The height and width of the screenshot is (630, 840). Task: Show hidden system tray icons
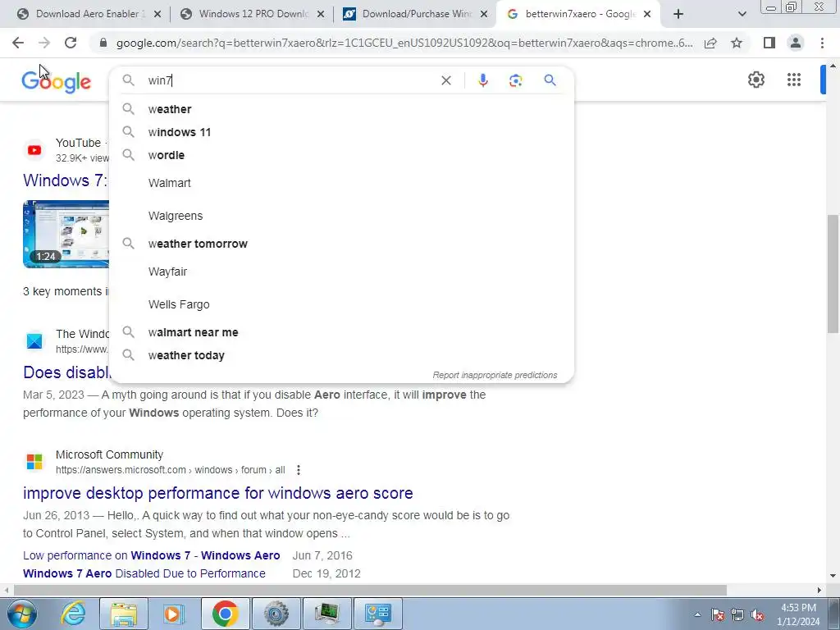tap(697, 614)
